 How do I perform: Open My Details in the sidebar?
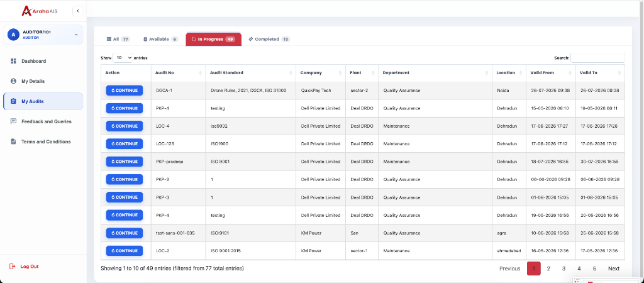point(43,81)
